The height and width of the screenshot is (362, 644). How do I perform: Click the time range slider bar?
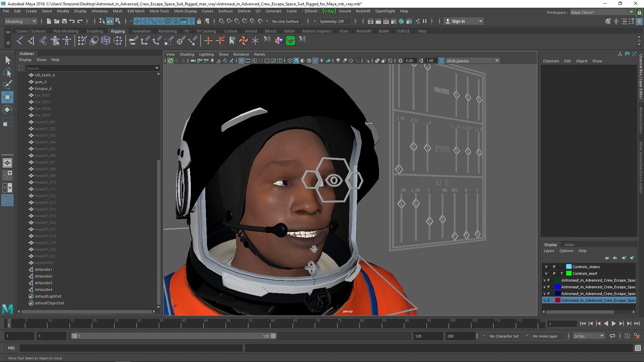174,336
